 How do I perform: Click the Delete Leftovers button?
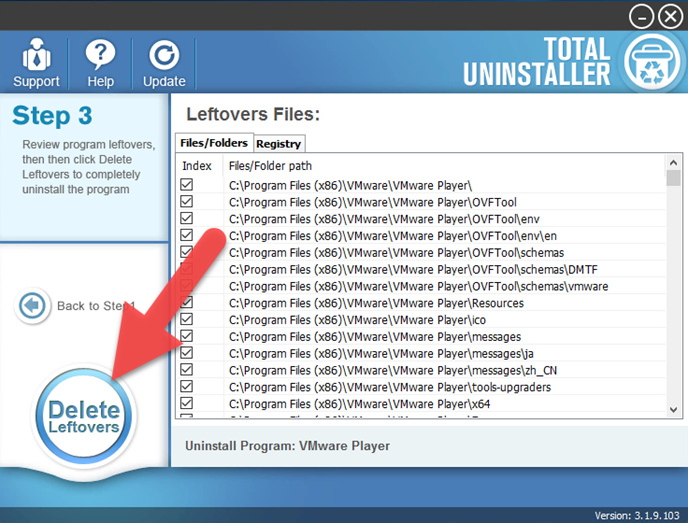coord(83,416)
